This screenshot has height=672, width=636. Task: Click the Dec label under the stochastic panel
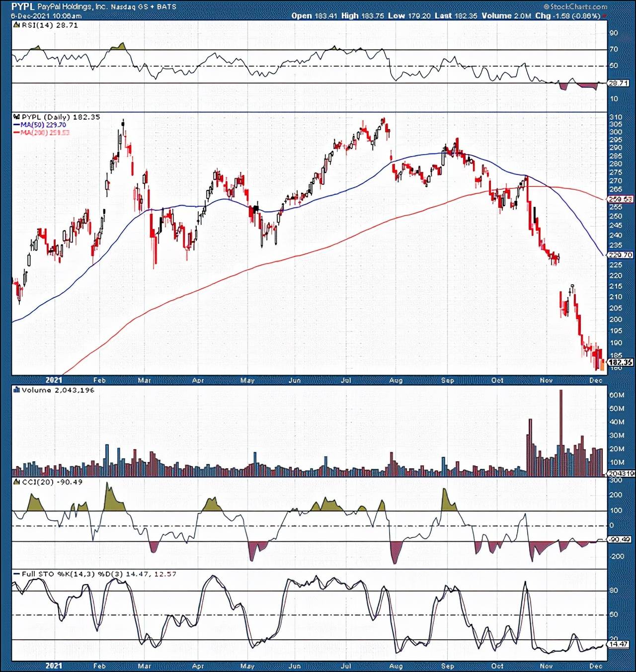click(596, 666)
